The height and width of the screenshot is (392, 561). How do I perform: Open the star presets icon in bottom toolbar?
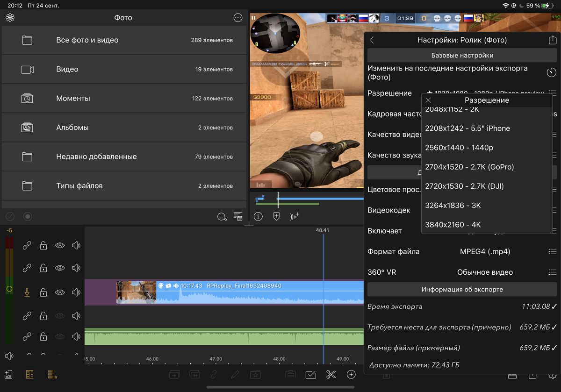[255, 375]
